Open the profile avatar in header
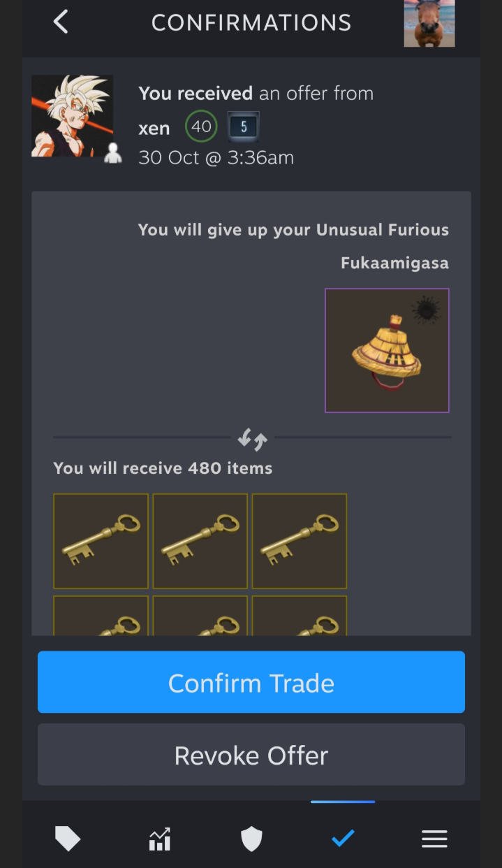502x868 pixels. (x=429, y=23)
